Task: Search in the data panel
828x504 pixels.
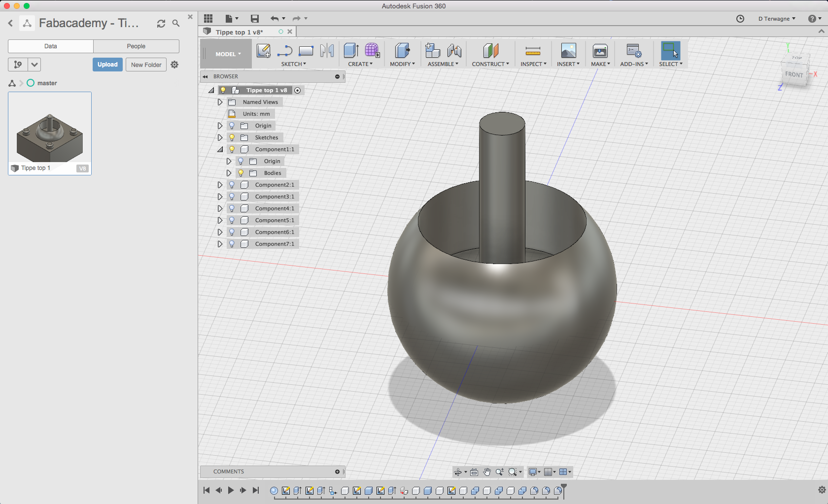Action: (176, 23)
